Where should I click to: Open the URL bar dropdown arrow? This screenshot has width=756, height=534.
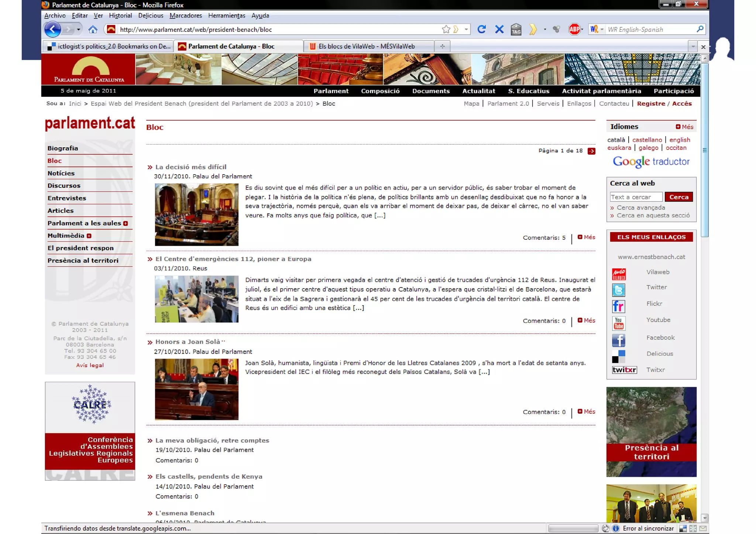[466, 30]
